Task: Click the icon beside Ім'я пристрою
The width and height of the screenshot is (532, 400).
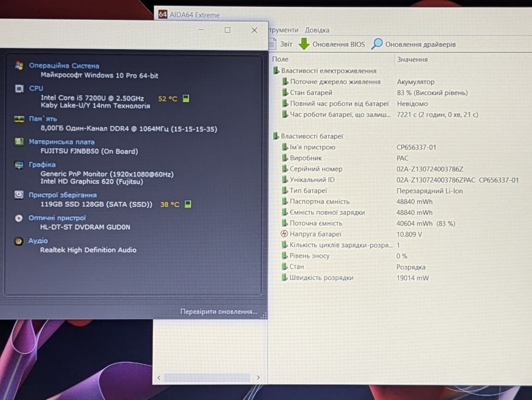Action: (x=285, y=147)
